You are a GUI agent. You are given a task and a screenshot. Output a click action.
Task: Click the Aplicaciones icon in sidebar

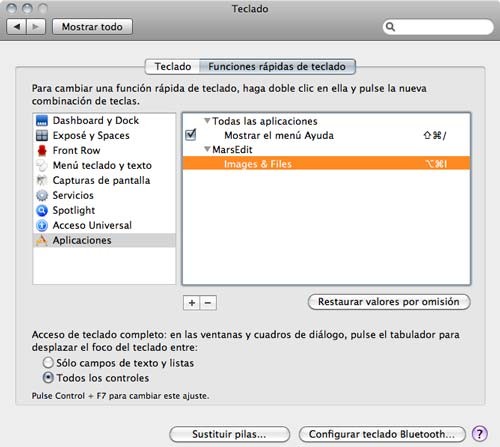(x=42, y=240)
